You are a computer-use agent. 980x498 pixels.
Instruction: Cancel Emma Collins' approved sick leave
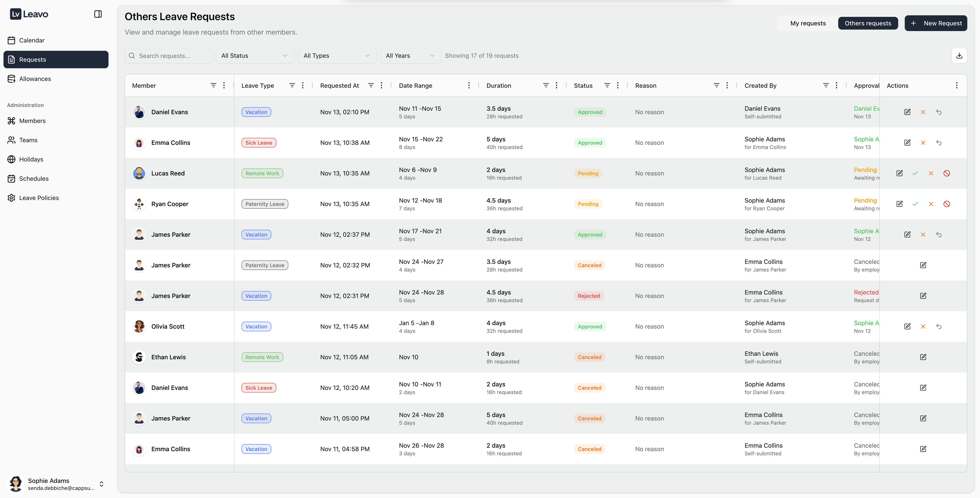coord(923,143)
